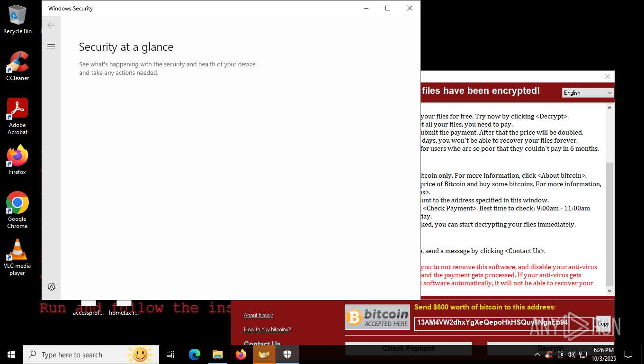This screenshot has height=364, width=644.
Task: Click the smiley sun search highlight icon
Action: point(140,355)
